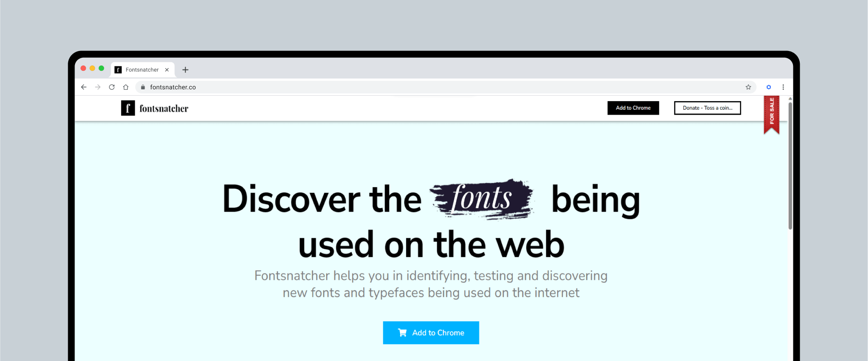Image resolution: width=868 pixels, height=361 pixels.
Task: Open a new tab with plus button
Action: coord(185,69)
